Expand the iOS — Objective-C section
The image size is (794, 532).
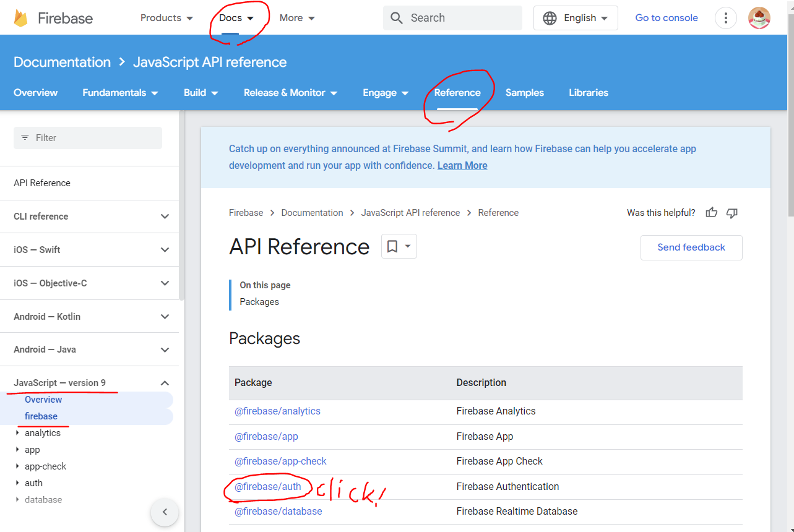point(165,283)
